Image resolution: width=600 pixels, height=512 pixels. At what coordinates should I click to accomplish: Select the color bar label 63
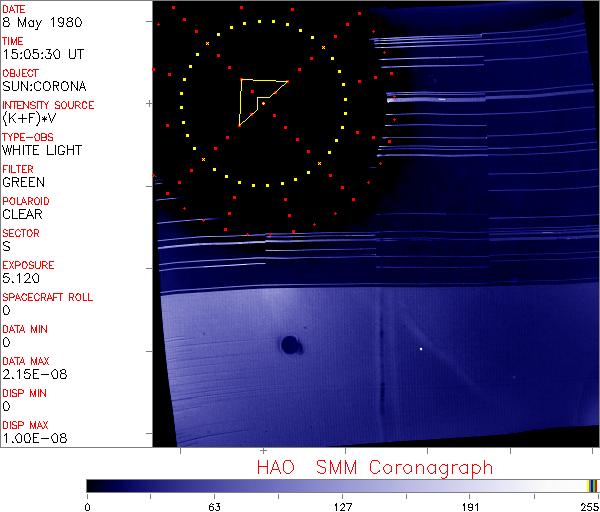(x=214, y=506)
